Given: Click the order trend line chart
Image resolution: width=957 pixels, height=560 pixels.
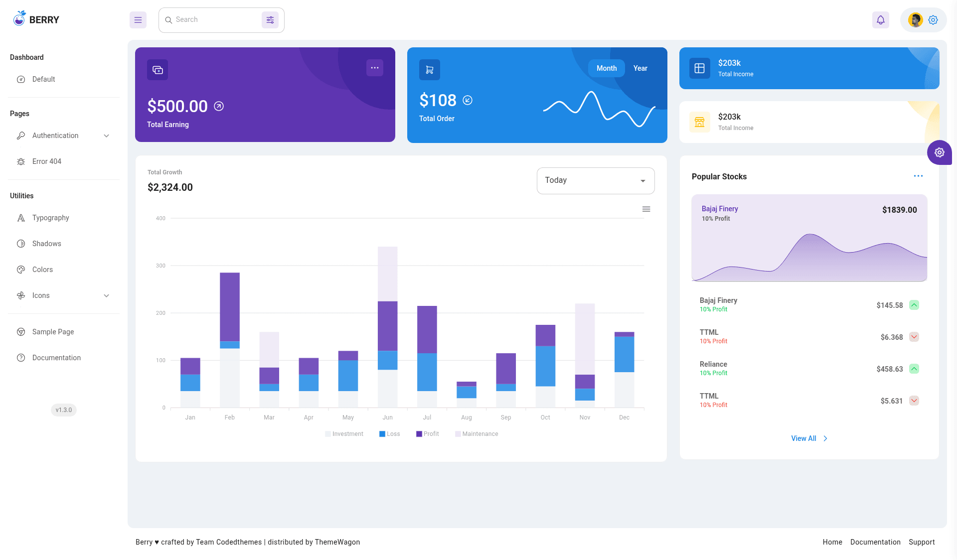Looking at the screenshot, I should [x=599, y=109].
